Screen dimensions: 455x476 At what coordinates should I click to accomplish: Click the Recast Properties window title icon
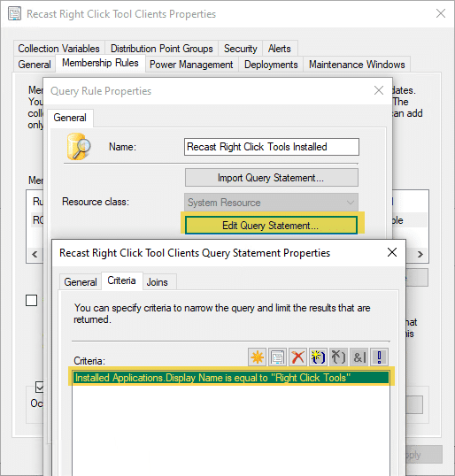(x=14, y=14)
